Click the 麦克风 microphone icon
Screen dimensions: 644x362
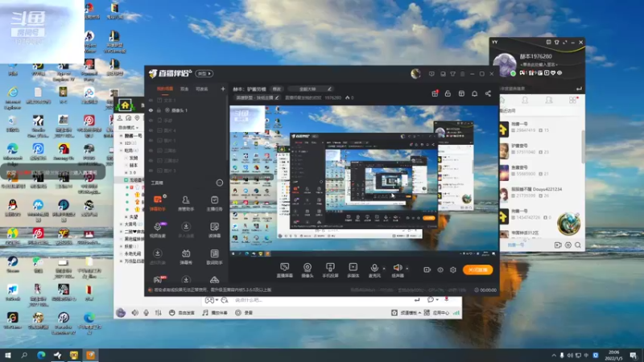click(374, 269)
